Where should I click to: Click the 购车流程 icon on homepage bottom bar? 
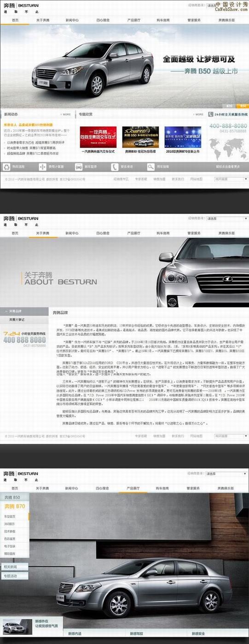6,167
